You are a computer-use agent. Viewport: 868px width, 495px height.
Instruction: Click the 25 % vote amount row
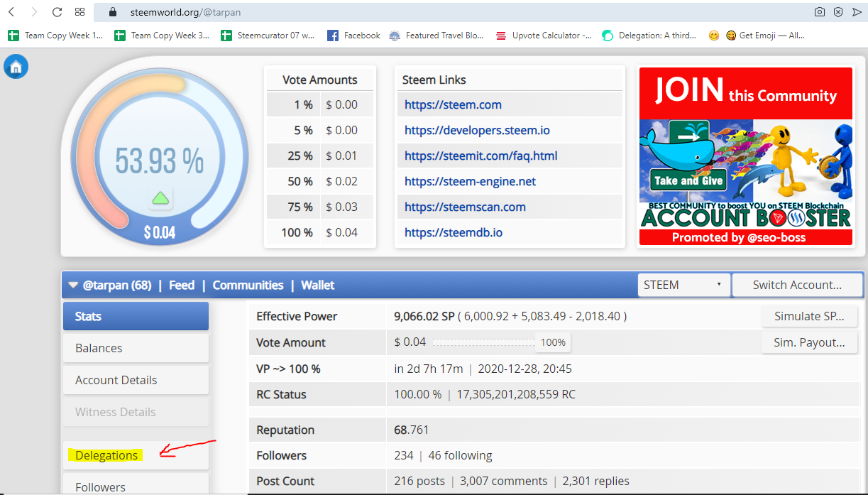[x=320, y=156]
